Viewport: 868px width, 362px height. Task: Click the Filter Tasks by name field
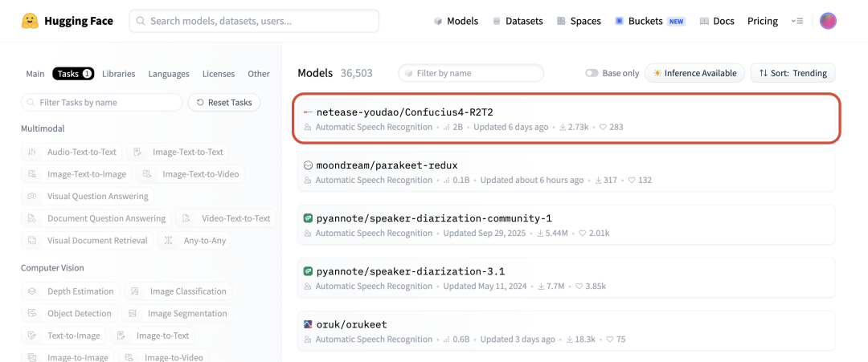coord(102,102)
